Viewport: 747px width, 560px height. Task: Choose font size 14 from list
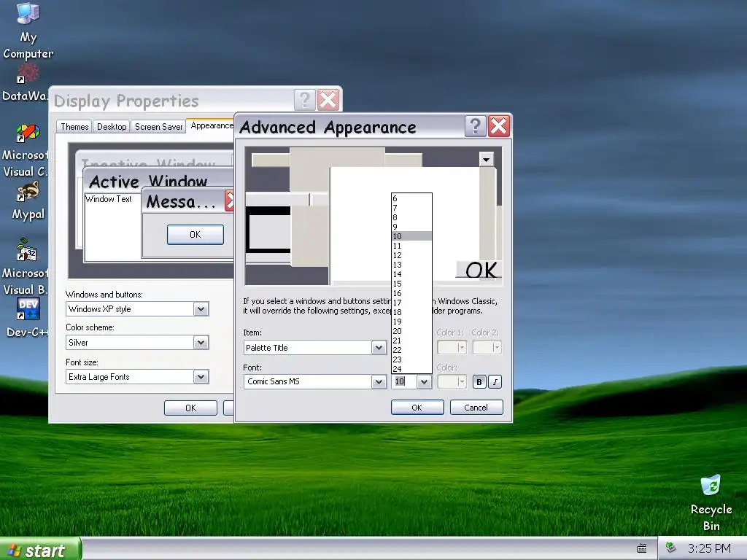411,274
